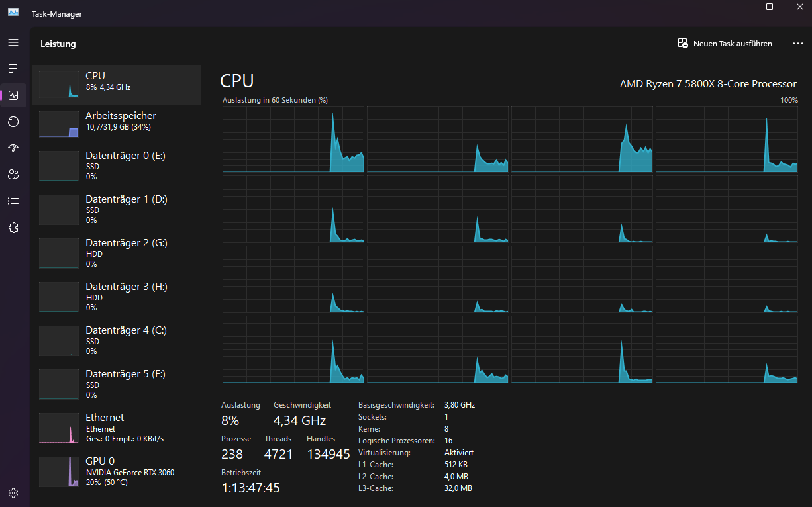Click the Arbeitsspeicher mini graph thumbnail
This screenshot has width=812, height=507.
click(59, 124)
